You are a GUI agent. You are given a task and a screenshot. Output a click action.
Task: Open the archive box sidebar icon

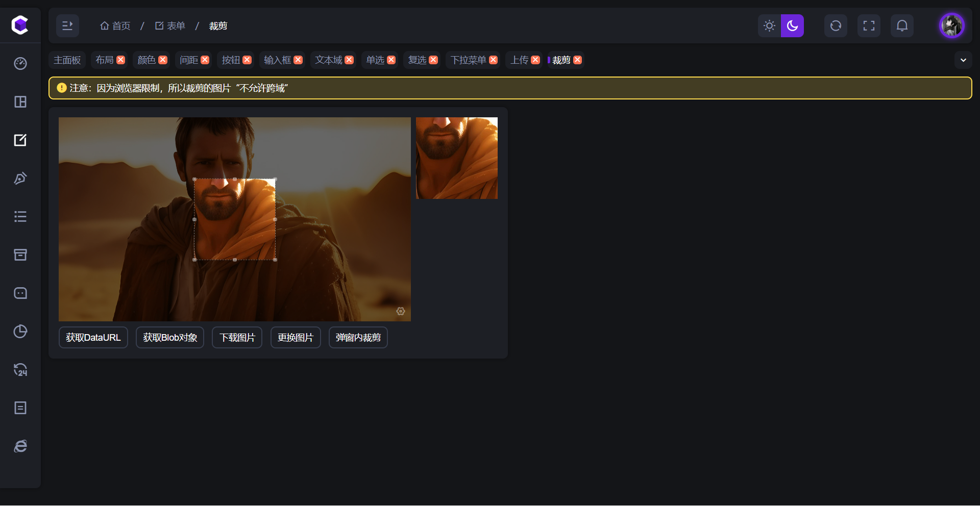[x=20, y=255]
